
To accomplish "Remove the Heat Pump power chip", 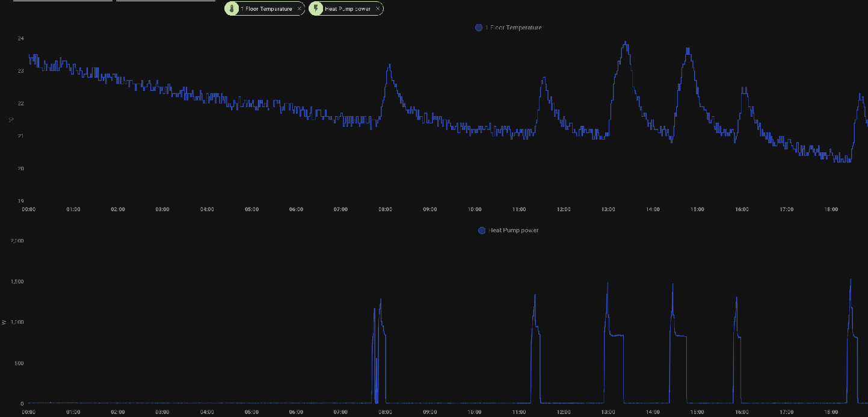I will pyautogui.click(x=378, y=9).
